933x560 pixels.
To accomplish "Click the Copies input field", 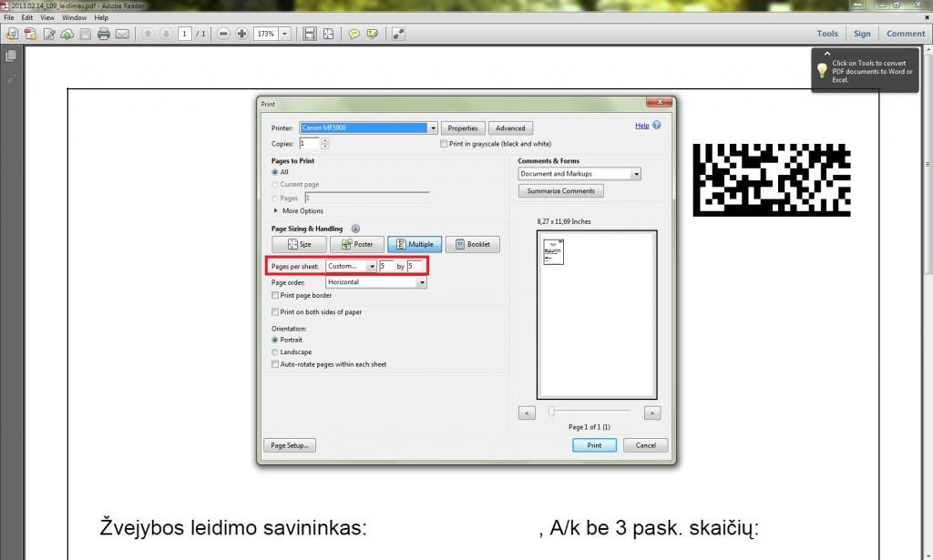I will pos(310,144).
